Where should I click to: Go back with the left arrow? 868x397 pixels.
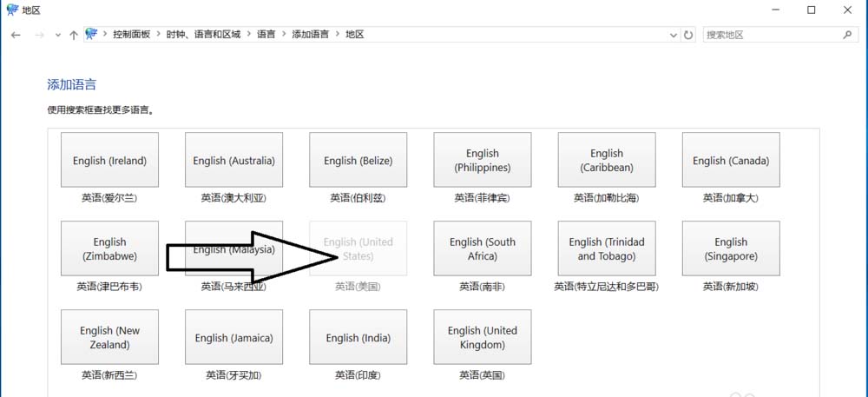click(16, 35)
